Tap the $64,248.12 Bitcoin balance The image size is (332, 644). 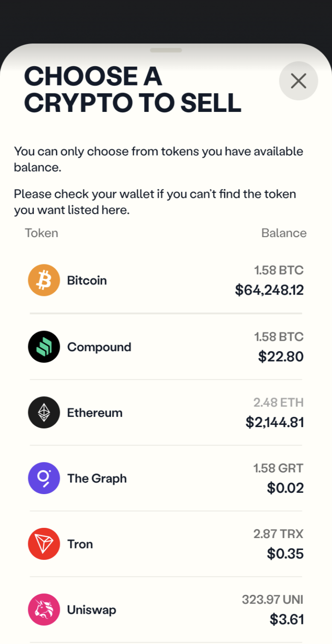click(x=269, y=290)
